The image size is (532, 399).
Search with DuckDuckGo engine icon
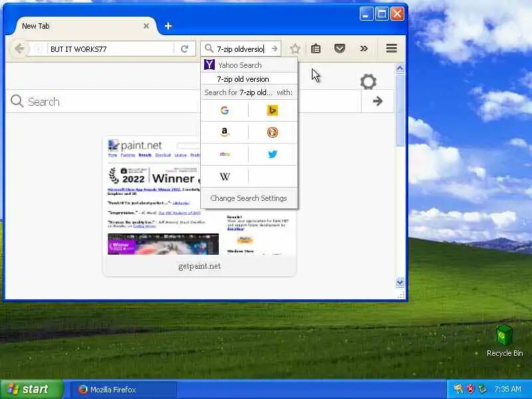[273, 132]
